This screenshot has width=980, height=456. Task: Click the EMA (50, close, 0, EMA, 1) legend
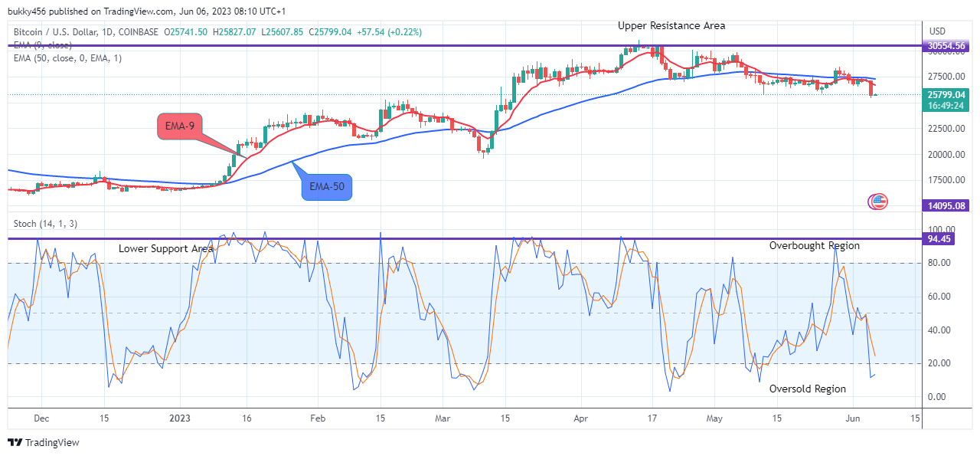(x=67, y=58)
